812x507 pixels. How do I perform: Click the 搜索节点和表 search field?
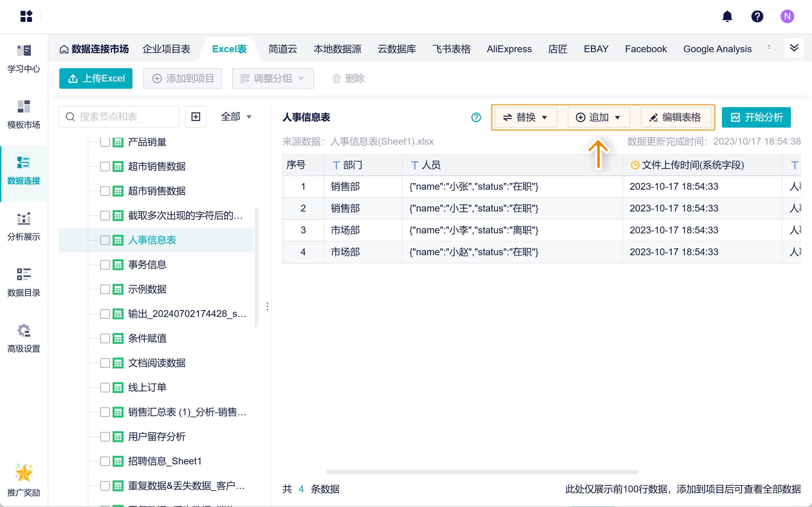pyautogui.click(x=119, y=117)
